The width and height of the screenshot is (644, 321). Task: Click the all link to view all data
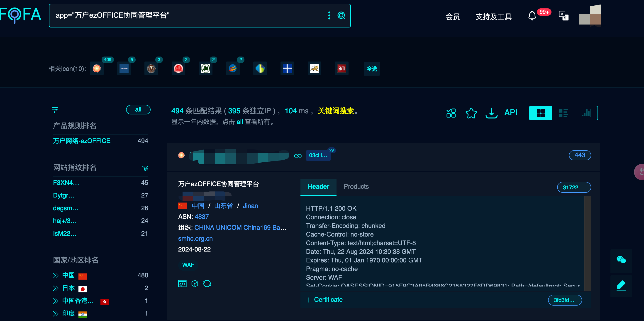tap(239, 122)
